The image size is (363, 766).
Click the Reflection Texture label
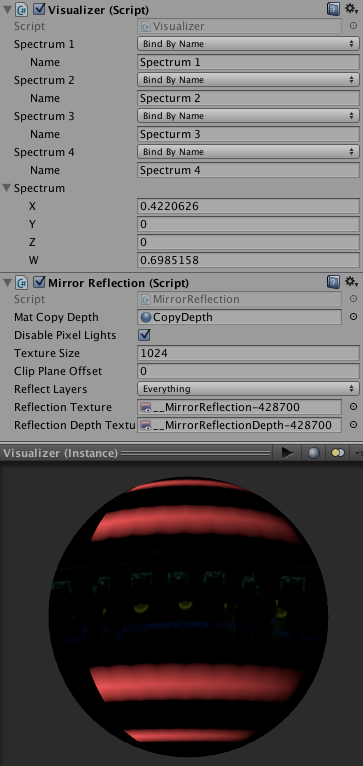(x=63, y=407)
